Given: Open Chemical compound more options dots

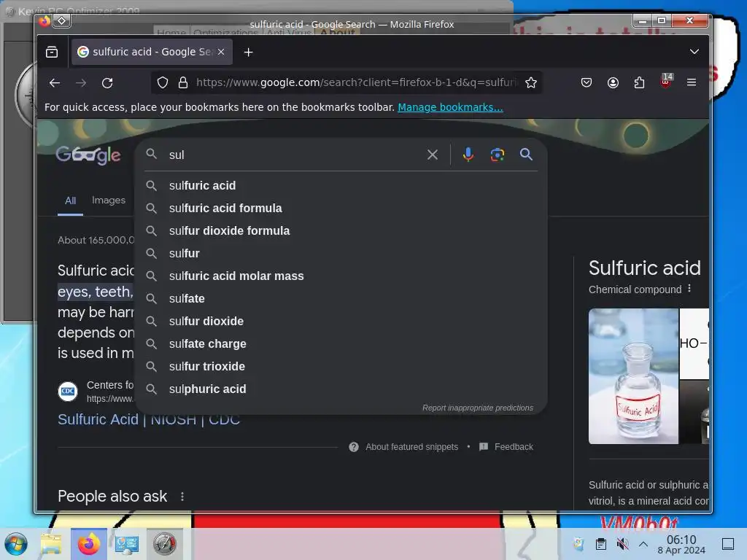Looking at the screenshot, I should [x=689, y=289].
